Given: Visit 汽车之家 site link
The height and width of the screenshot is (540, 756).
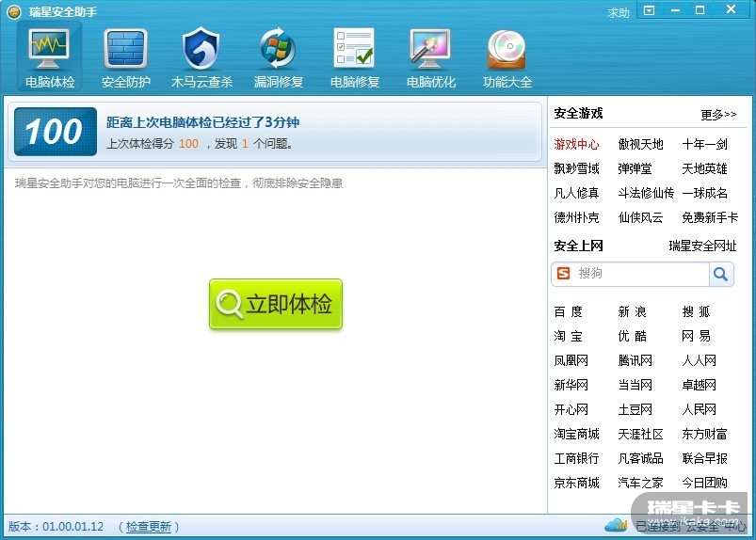Looking at the screenshot, I should point(641,483).
